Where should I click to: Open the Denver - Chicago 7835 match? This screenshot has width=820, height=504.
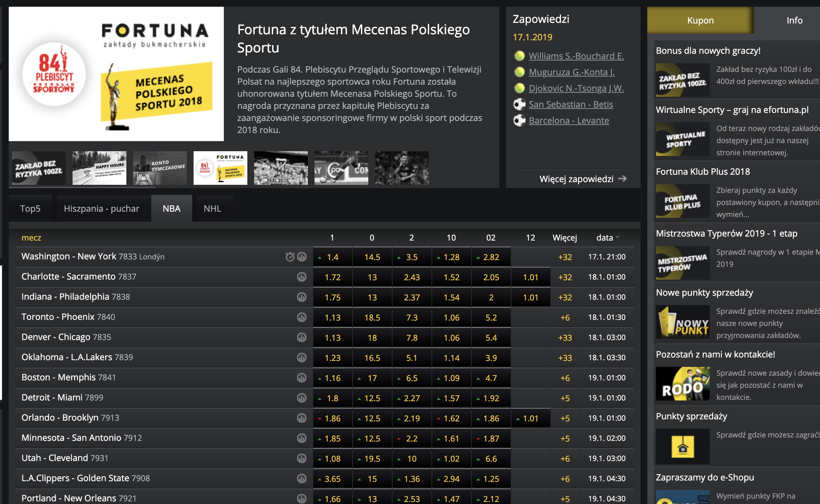click(x=66, y=337)
